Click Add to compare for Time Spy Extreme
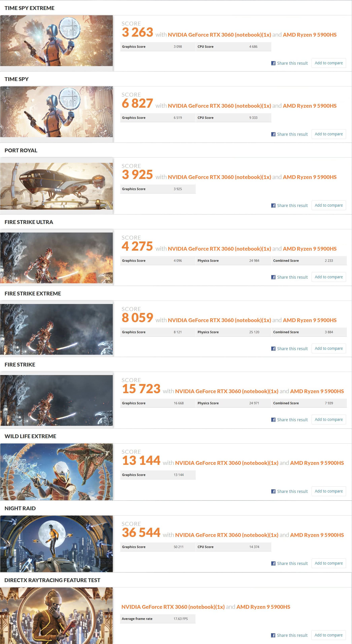 point(329,63)
